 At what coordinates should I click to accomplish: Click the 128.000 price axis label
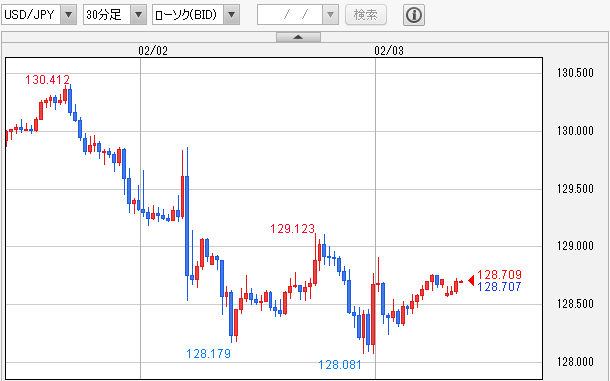pos(575,362)
